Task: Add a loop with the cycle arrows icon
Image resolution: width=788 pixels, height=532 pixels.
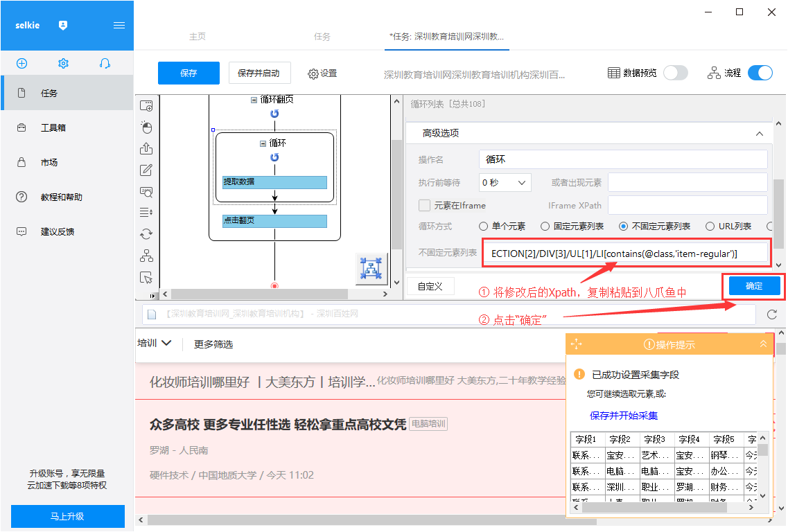Action: [x=146, y=234]
